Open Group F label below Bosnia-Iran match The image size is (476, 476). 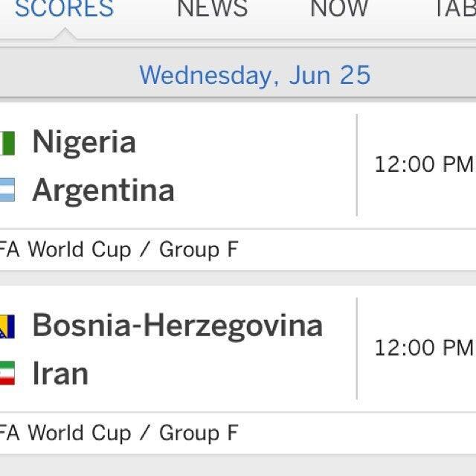[119, 433]
